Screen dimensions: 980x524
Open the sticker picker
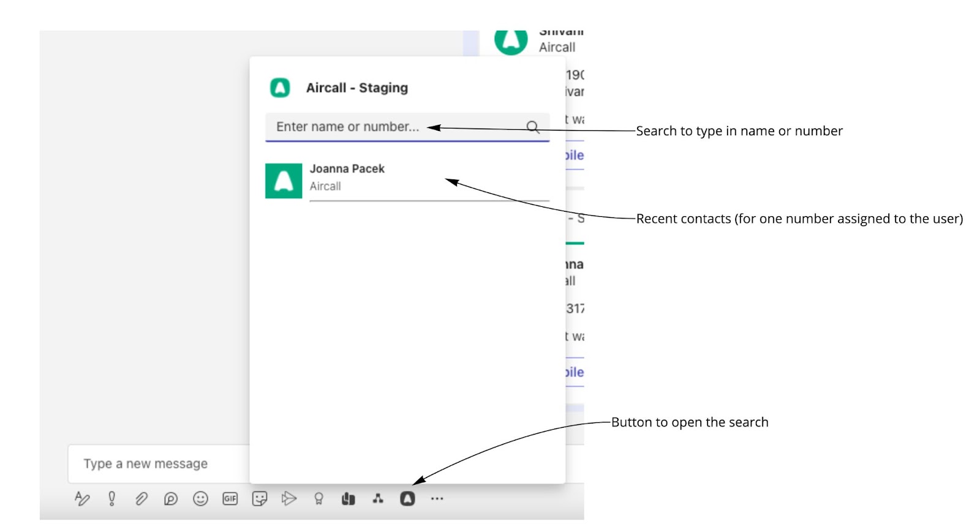click(260, 499)
